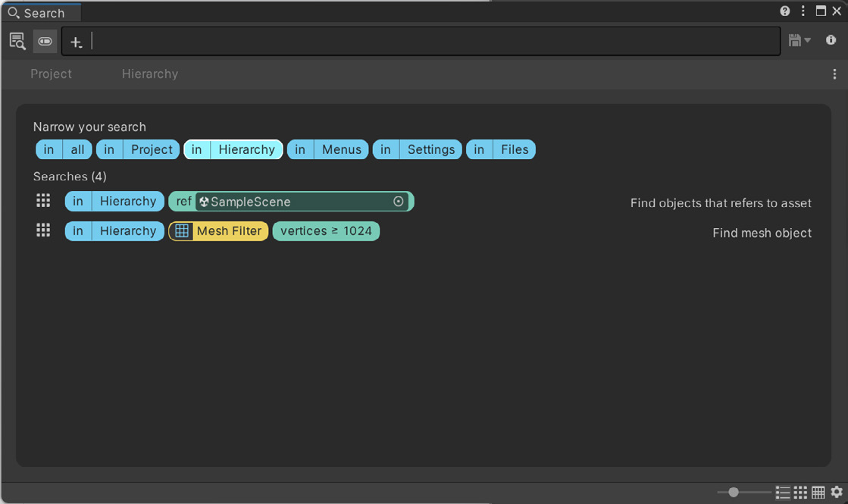Maximize the Search window

[821, 11]
